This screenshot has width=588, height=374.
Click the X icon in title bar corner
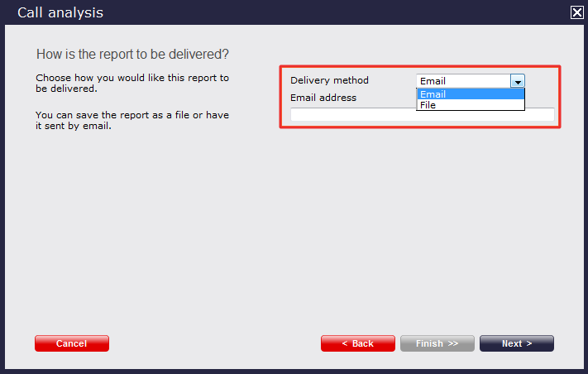576,12
